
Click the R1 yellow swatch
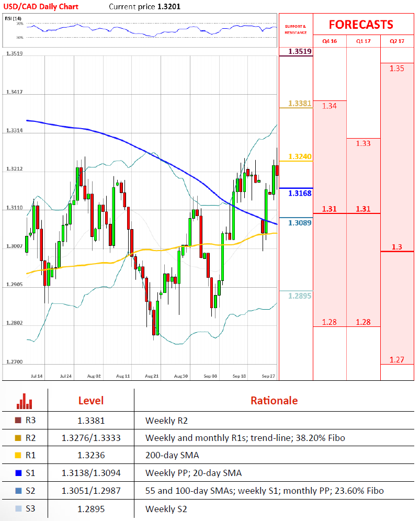[x=18, y=455]
